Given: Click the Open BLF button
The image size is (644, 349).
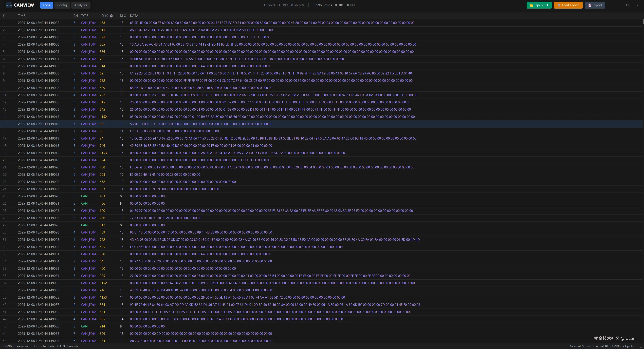Looking at the screenshot, I should [539, 5].
